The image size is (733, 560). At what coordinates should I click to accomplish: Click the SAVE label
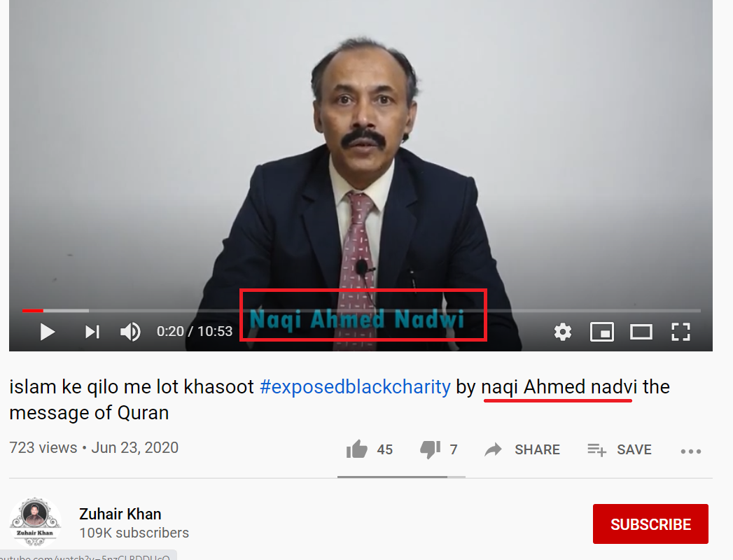634,449
